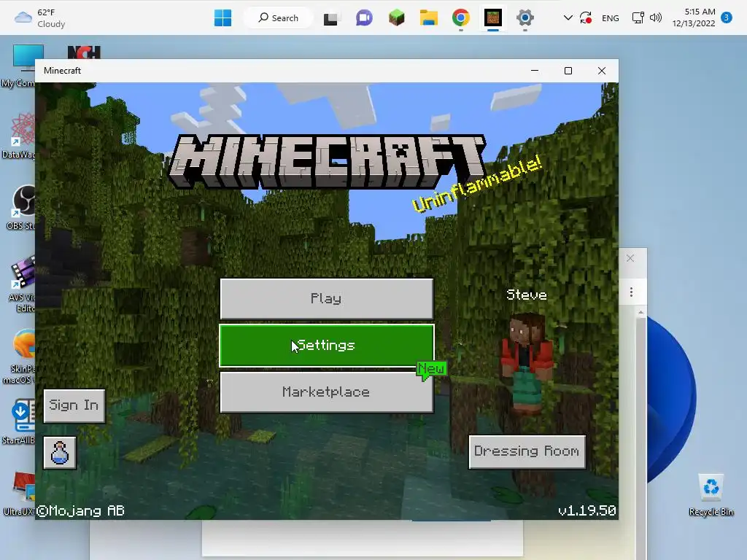This screenshot has width=747, height=560.
Task: Open Minecraft Settings
Action: (x=326, y=345)
